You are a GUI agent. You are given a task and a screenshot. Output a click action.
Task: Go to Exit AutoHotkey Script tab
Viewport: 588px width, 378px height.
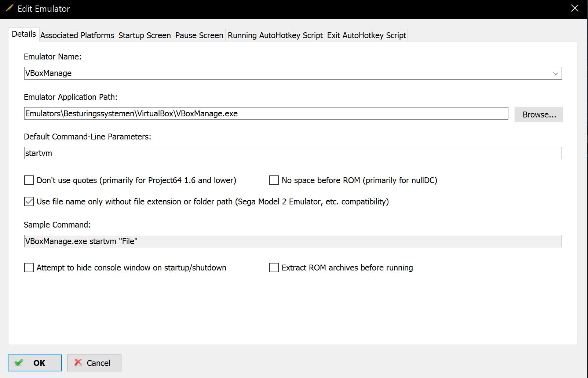click(x=366, y=35)
